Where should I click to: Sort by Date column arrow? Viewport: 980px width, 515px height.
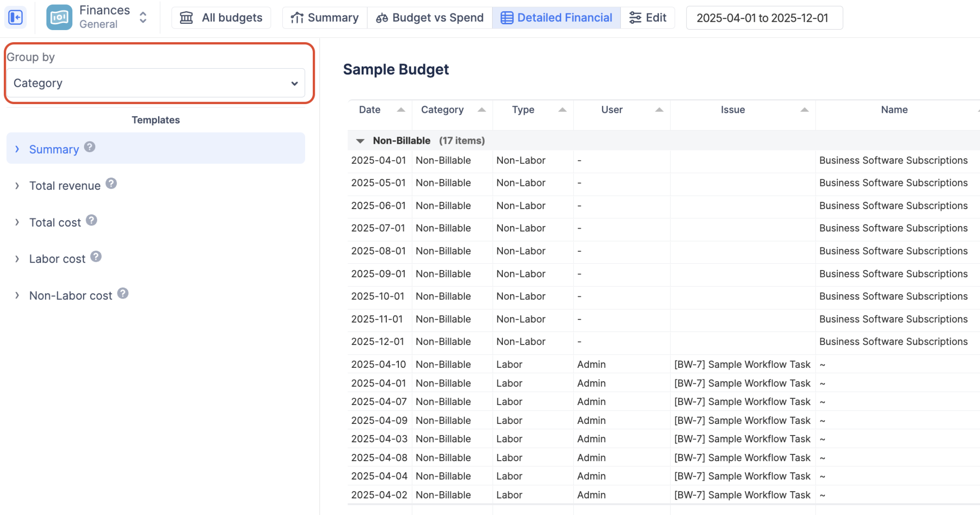[401, 110]
